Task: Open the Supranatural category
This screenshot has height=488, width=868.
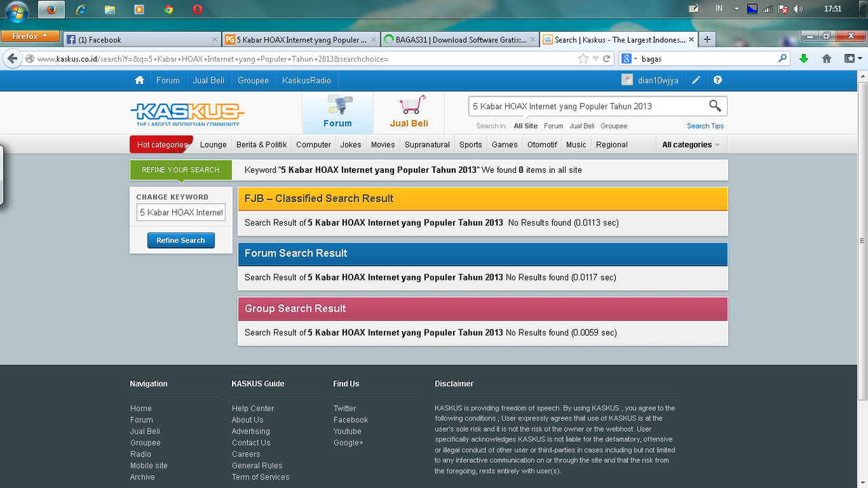Action: coord(427,144)
